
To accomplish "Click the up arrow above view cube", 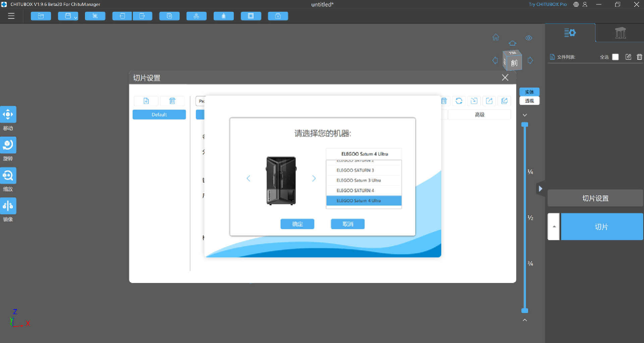I will [513, 43].
